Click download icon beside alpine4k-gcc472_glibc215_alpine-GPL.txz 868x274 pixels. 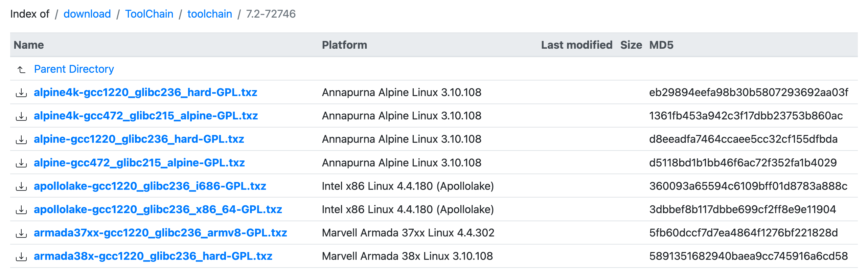click(x=21, y=116)
